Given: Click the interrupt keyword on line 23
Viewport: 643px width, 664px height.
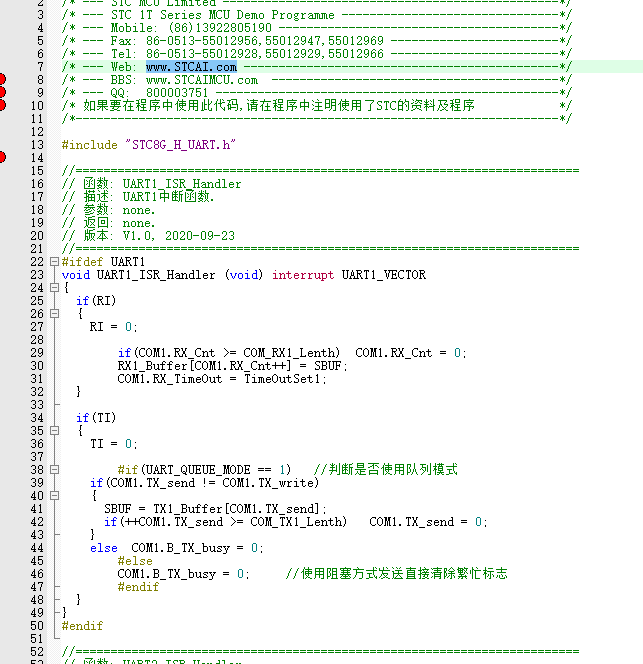Looking at the screenshot, I should point(303,275).
